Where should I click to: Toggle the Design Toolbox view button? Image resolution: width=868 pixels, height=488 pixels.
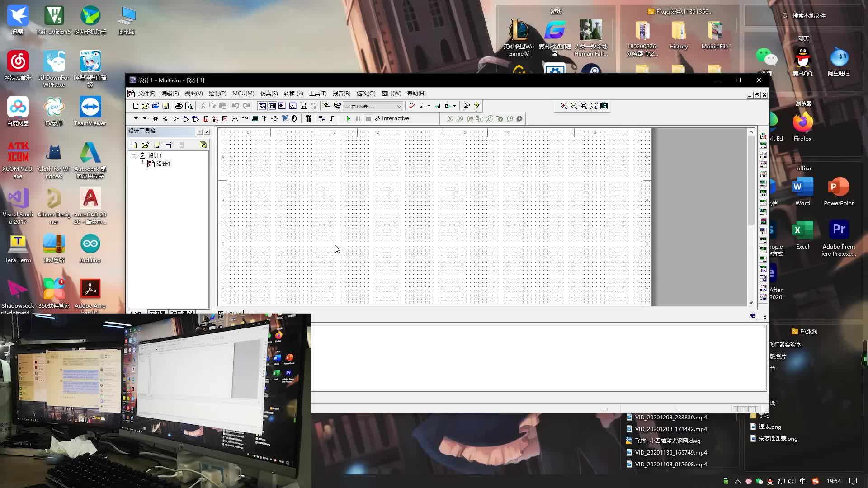(262, 106)
